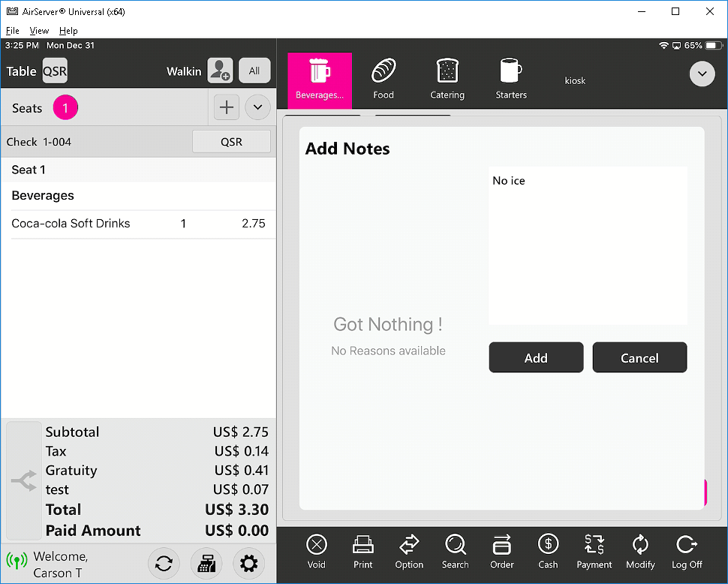Click the sync refresh icon
This screenshot has width=728, height=584.
click(164, 563)
